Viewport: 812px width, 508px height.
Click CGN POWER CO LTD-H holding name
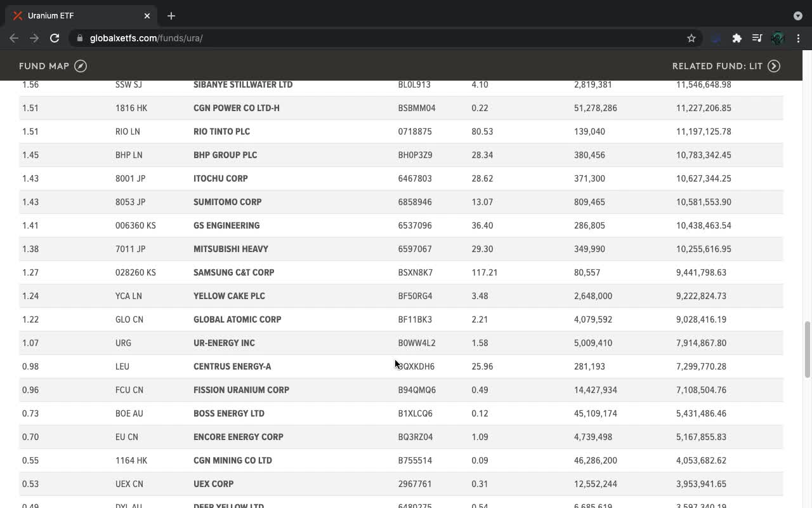tap(237, 108)
